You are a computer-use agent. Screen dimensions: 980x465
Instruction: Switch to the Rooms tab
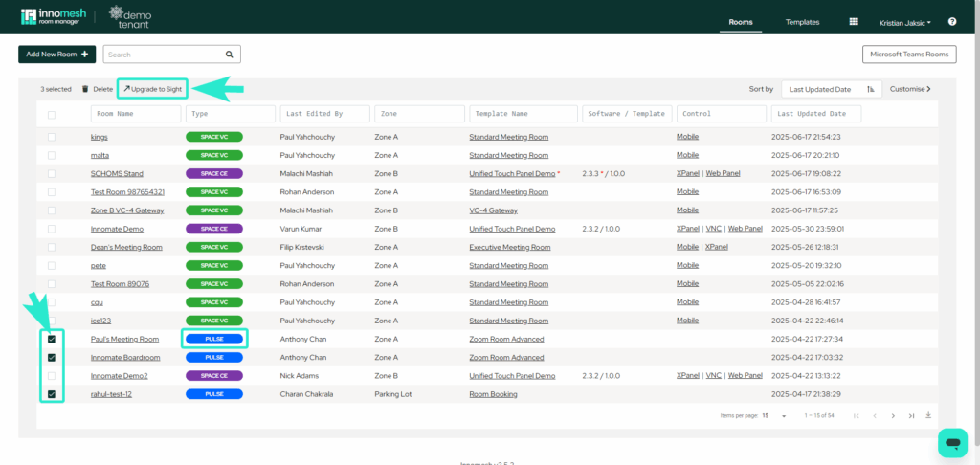741,22
